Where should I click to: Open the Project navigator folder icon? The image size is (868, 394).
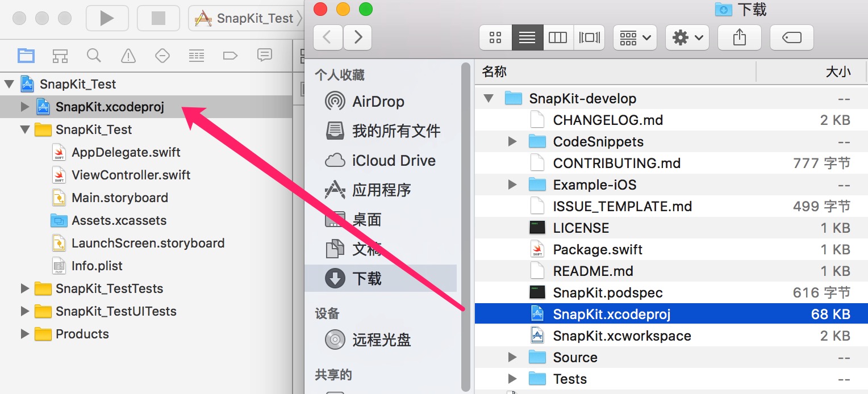pyautogui.click(x=26, y=55)
